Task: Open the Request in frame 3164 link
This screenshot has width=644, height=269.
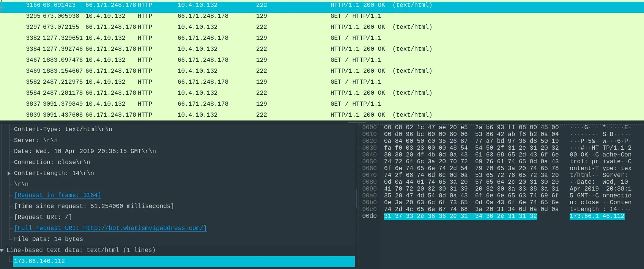Action: click(57, 195)
